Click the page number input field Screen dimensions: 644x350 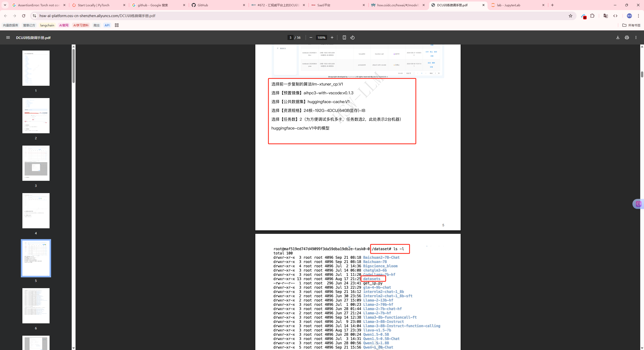[x=291, y=37]
